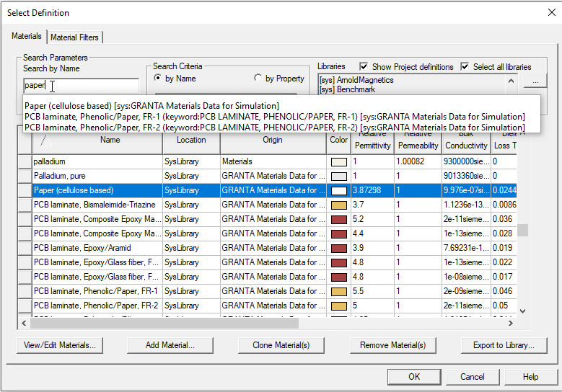Image resolution: width=562 pixels, height=392 pixels.
Task: Confirm with the OK button
Action: click(414, 377)
